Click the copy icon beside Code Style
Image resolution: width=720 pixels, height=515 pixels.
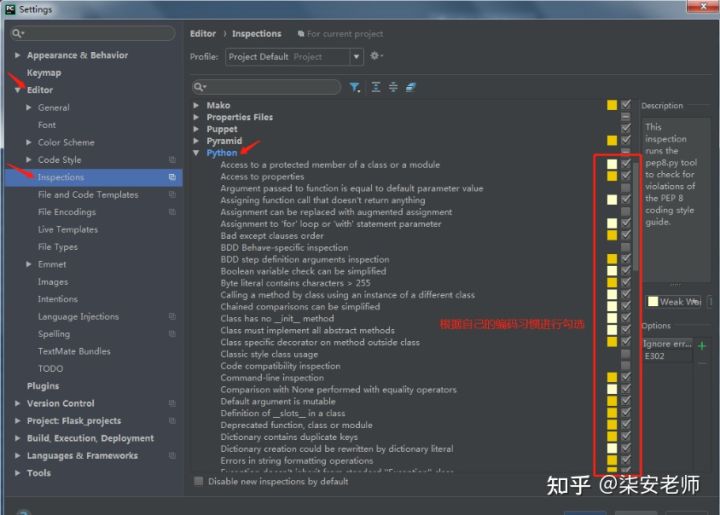click(x=172, y=160)
